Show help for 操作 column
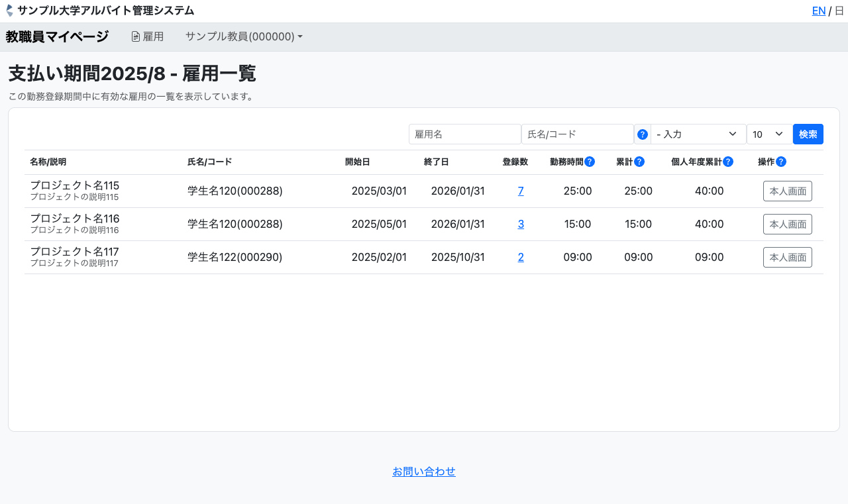 [x=781, y=162]
